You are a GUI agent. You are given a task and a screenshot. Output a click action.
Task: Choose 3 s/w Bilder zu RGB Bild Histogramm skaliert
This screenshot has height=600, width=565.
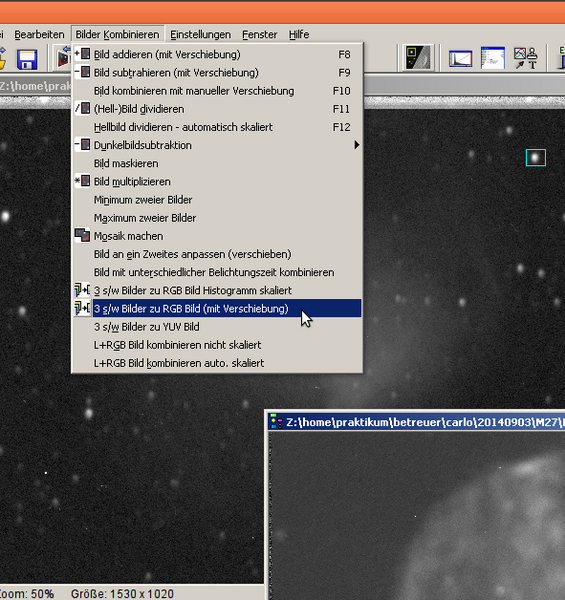coord(217,290)
